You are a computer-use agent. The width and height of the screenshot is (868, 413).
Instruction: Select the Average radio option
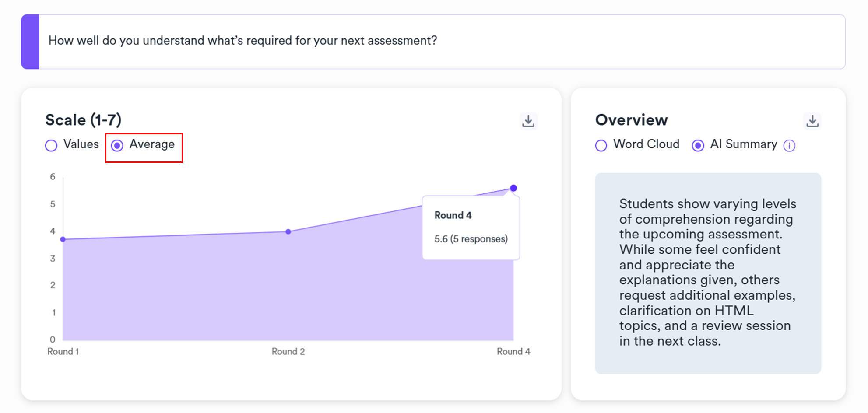click(x=117, y=145)
